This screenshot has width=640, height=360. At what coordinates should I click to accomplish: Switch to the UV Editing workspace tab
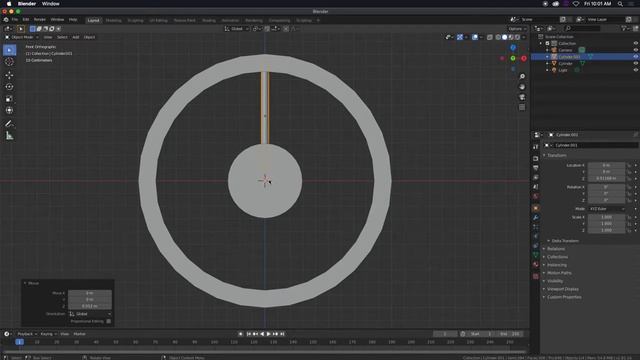coord(158,20)
